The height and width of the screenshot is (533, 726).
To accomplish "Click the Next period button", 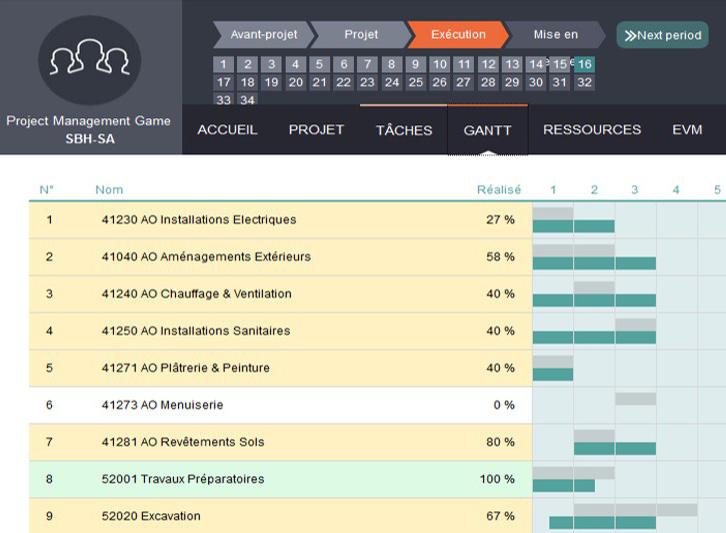I will 662,35.
